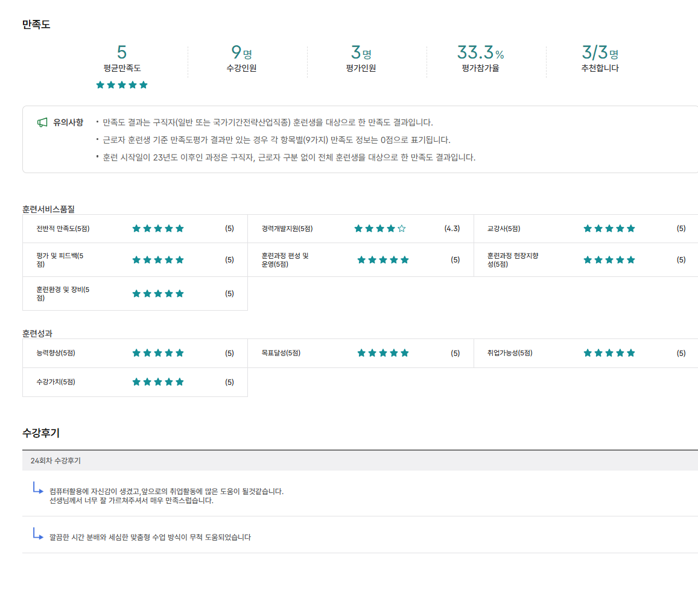Click the star rating for 교강사
This screenshot has height=616, width=698.
point(609,229)
